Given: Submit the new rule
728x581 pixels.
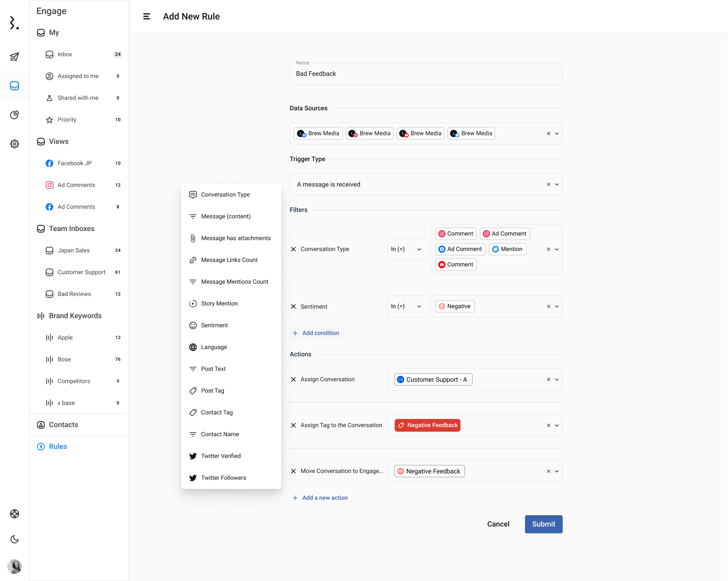Looking at the screenshot, I should coord(544,524).
